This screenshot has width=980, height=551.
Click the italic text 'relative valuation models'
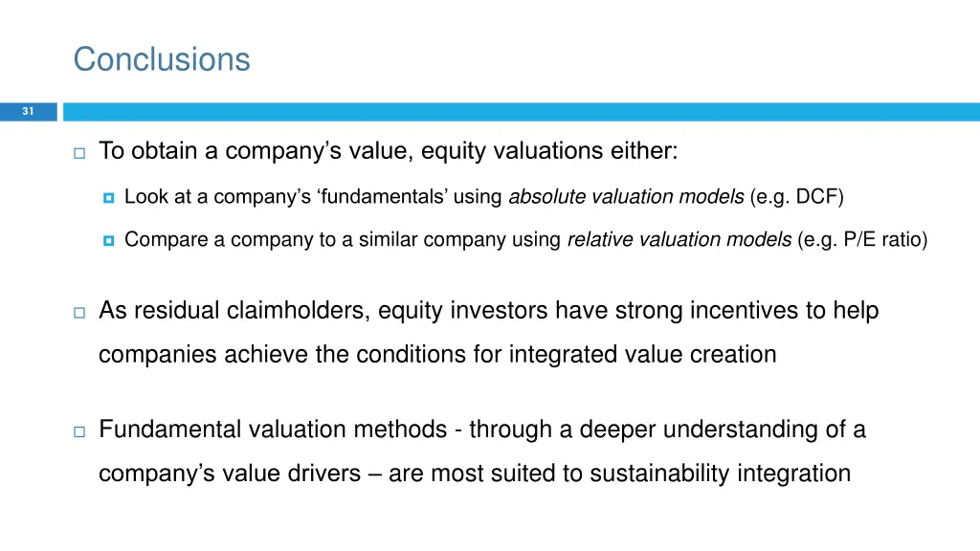click(x=679, y=239)
